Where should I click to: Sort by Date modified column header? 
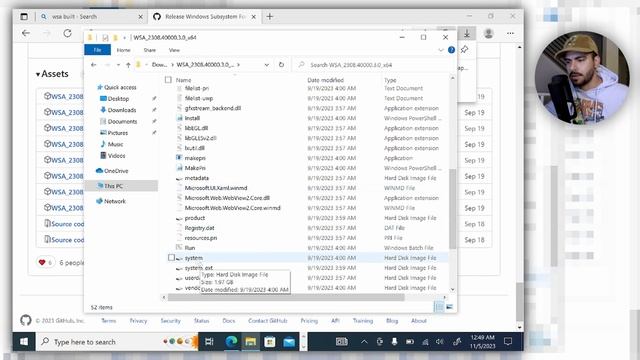[325, 80]
